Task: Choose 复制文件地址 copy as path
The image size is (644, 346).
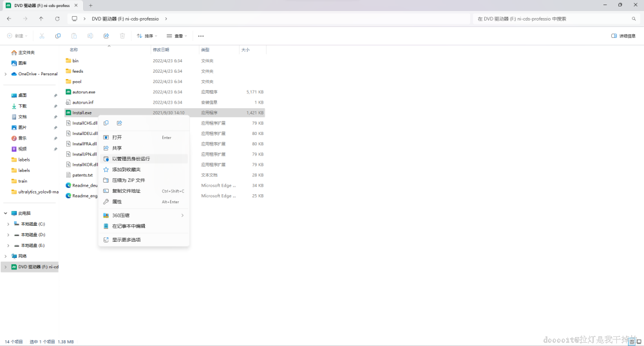Action: (144, 191)
